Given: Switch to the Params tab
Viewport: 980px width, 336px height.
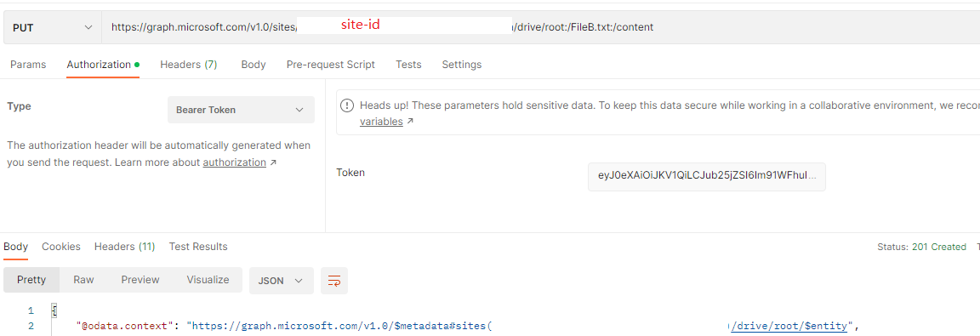Looking at the screenshot, I should click(x=28, y=65).
